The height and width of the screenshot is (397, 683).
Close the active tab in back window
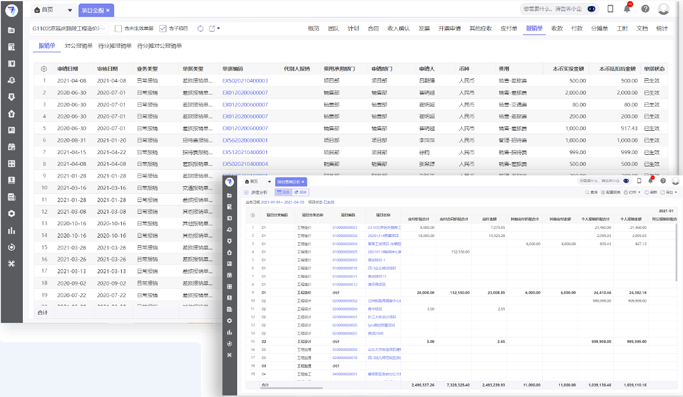108,10
